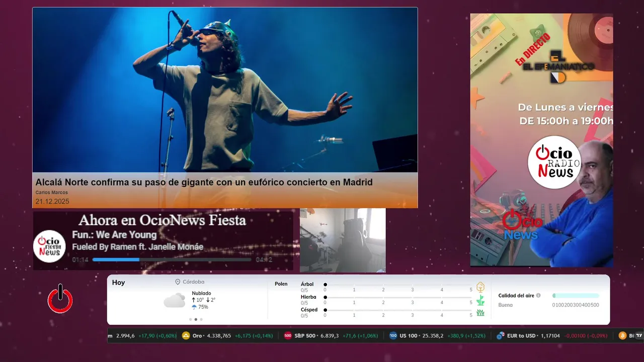Open the US 100 25.358,2 ticker entry

click(437, 335)
